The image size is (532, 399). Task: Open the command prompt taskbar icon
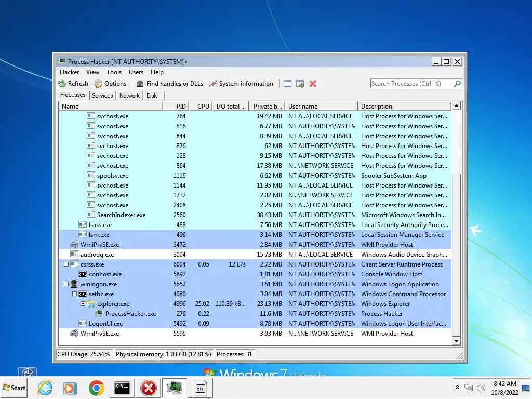coord(122,388)
